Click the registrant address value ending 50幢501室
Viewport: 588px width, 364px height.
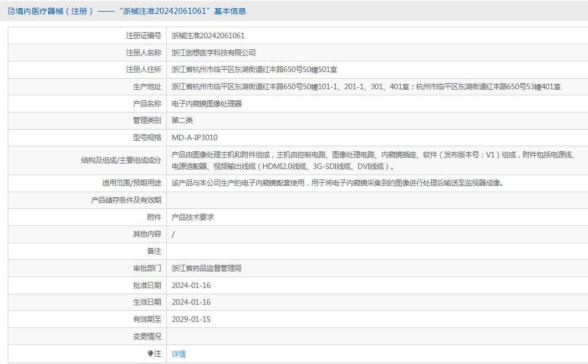point(254,70)
